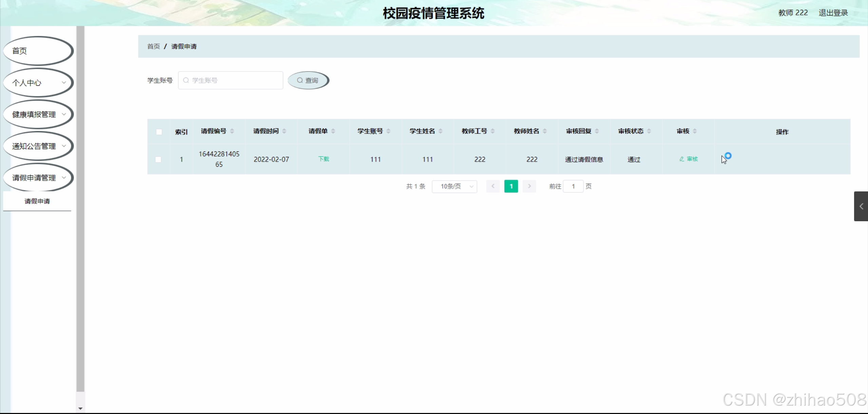Image resolution: width=868 pixels, height=414 pixels.
Task: Open the 10条/页 page size dropdown
Action: 454,186
